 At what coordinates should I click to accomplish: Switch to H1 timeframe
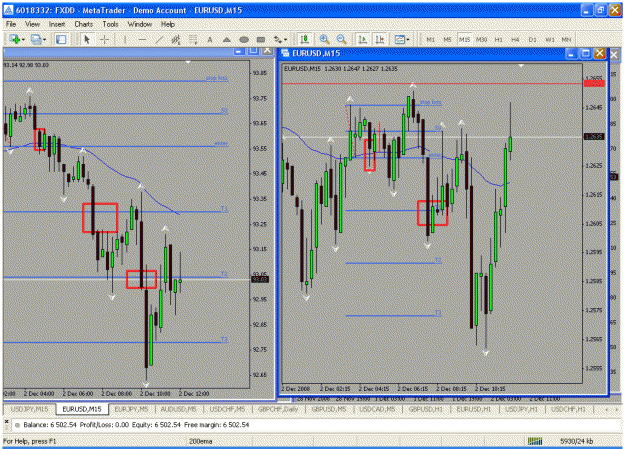point(498,39)
